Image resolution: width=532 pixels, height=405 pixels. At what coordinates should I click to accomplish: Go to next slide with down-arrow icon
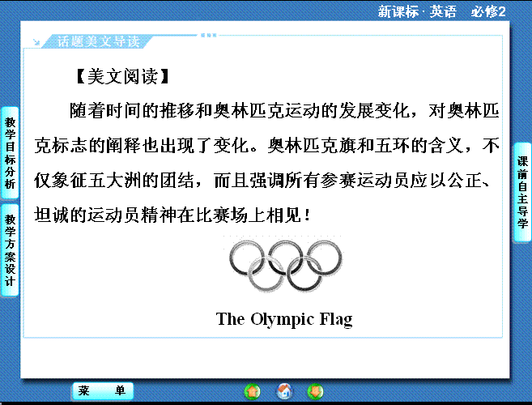tap(316, 391)
